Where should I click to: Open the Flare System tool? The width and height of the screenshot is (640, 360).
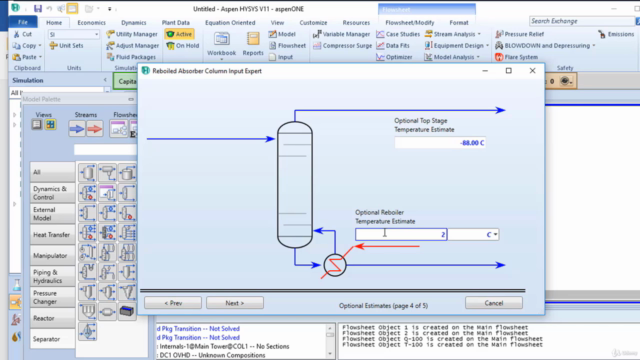point(516,57)
